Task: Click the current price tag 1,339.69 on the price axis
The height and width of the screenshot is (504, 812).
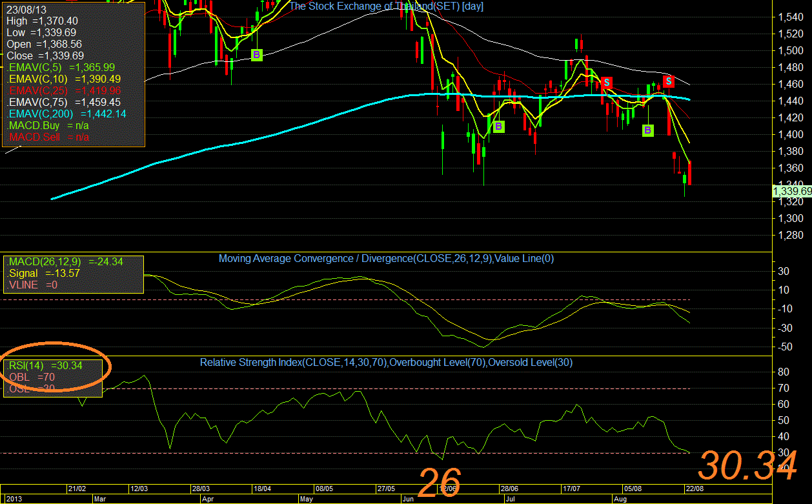Action: tap(792, 191)
